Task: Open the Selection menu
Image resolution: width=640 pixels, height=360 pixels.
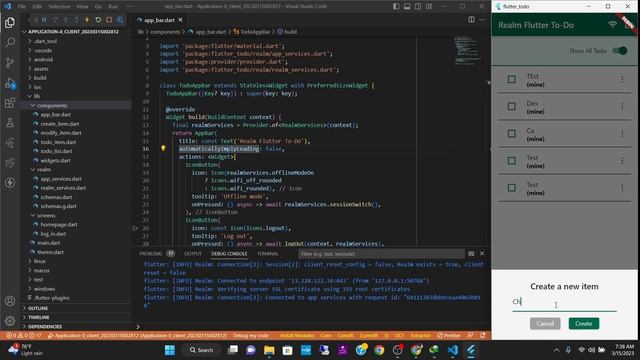Action: coord(59,7)
